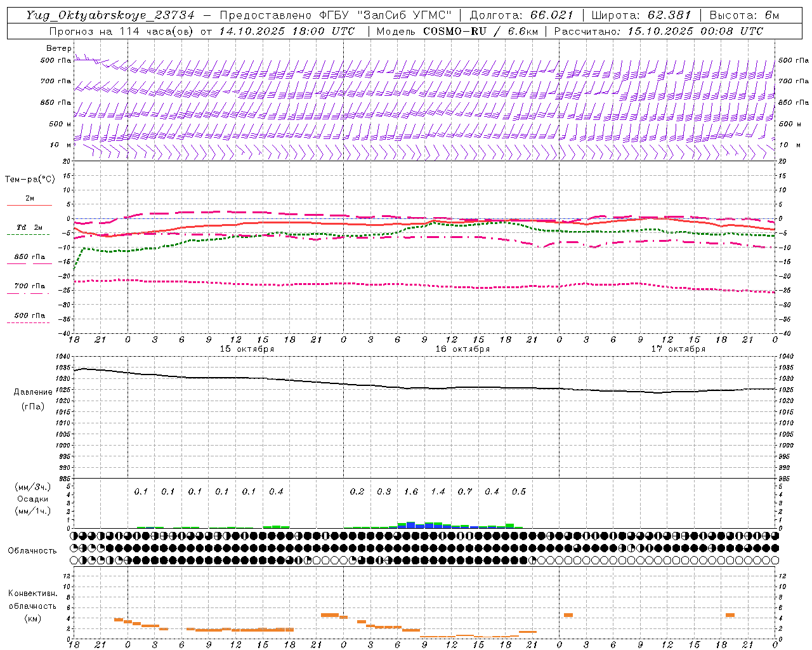Screen dimensions: 812x650
Task: Select the 'Td 2м' dew point legend entry
Action: 30,227
